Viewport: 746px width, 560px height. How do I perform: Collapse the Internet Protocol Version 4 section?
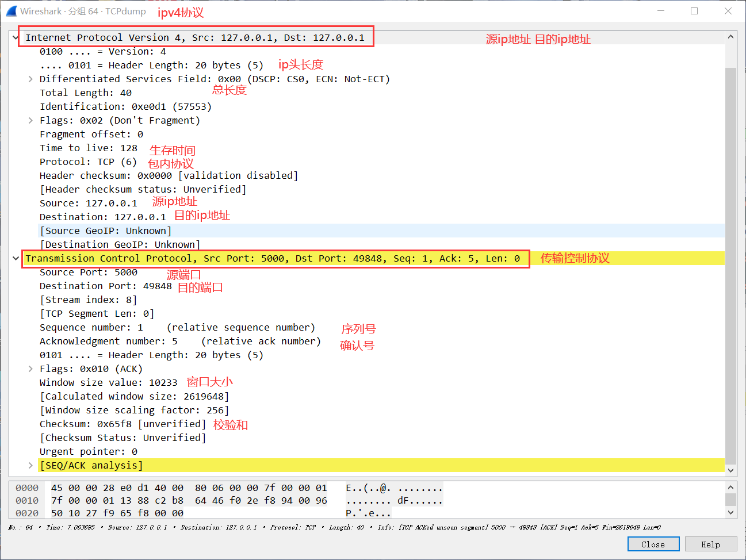(16, 37)
